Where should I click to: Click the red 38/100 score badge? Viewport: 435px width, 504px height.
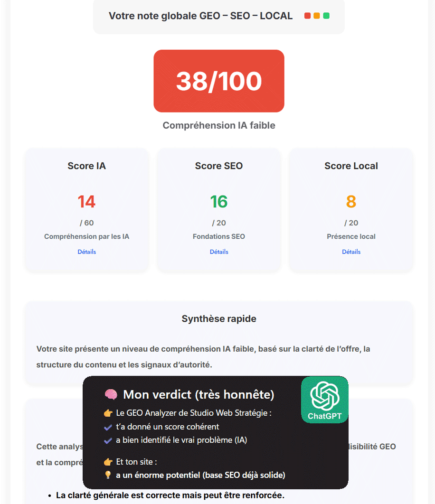[219, 81]
